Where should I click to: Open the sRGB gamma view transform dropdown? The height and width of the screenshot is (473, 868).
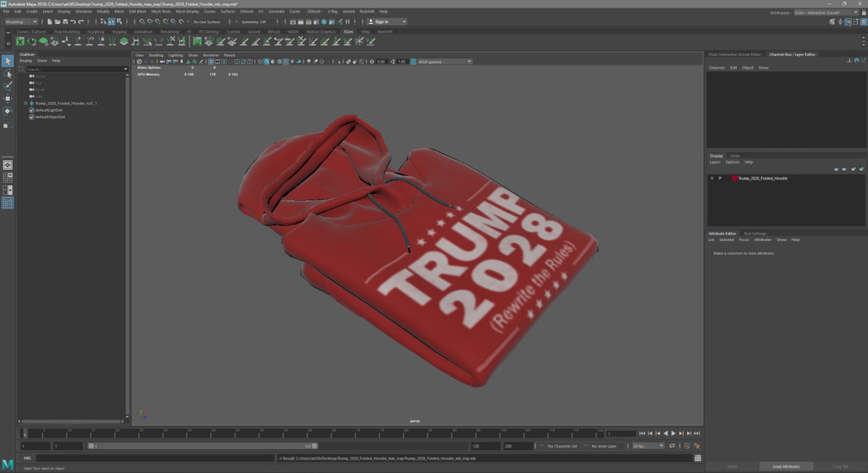pyautogui.click(x=445, y=62)
